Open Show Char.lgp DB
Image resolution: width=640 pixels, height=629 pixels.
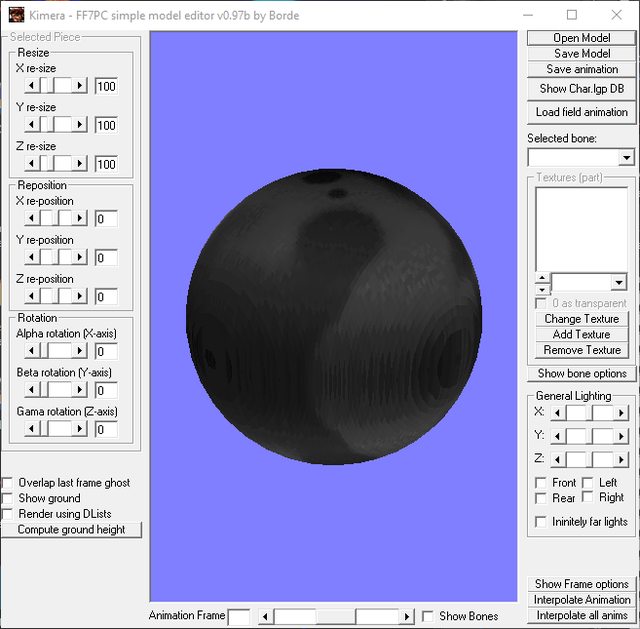581,89
